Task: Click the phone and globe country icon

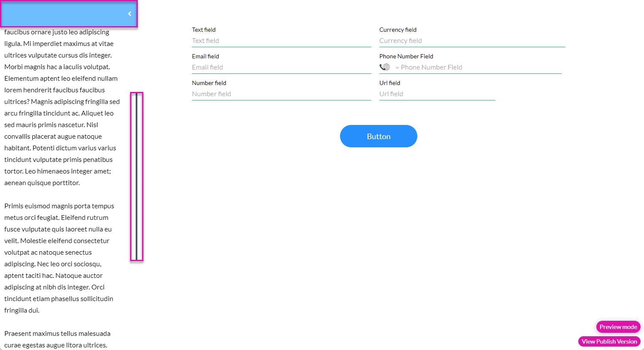Action: 385,67
